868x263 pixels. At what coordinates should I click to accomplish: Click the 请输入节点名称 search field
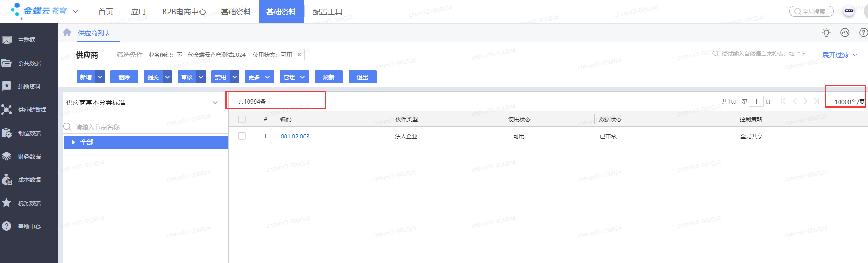click(x=145, y=127)
